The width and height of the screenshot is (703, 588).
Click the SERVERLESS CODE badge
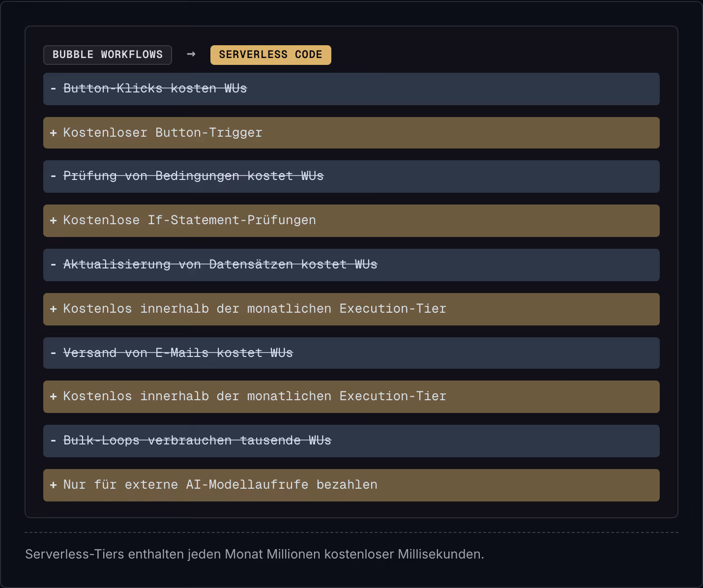click(271, 55)
